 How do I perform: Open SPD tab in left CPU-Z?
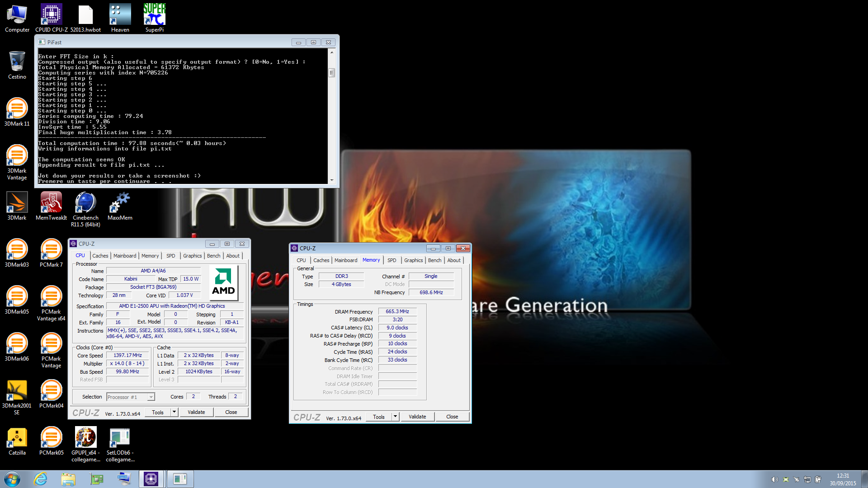pos(170,256)
